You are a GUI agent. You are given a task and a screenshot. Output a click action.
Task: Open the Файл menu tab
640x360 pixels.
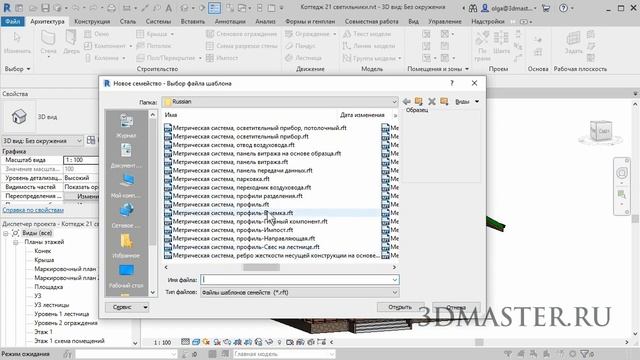13,21
